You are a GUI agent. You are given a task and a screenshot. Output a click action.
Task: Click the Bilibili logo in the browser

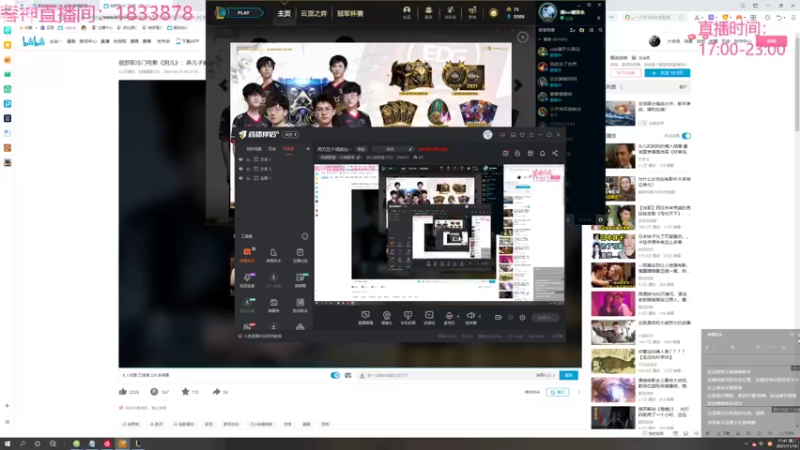click(x=34, y=41)
